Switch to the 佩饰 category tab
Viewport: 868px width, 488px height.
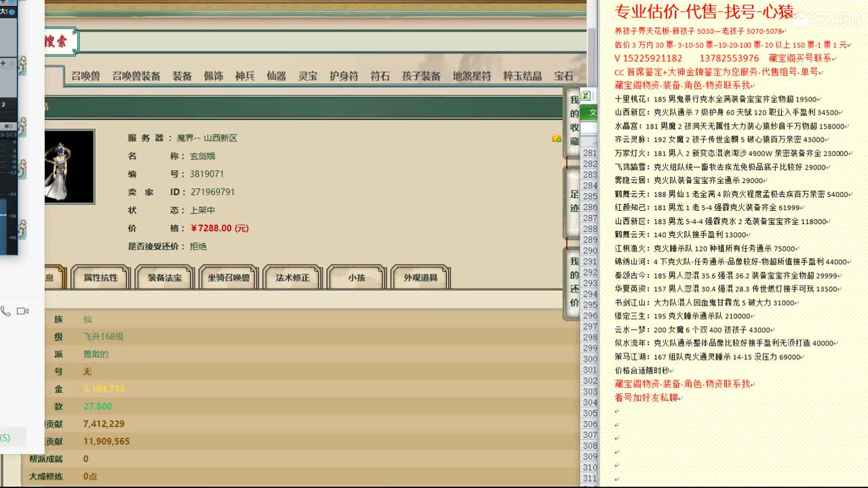click(x=214, y=76)
